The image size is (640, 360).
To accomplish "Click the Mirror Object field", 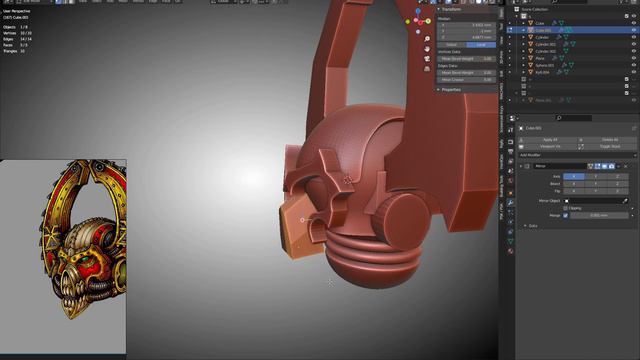I will click(x=596, y=201).
